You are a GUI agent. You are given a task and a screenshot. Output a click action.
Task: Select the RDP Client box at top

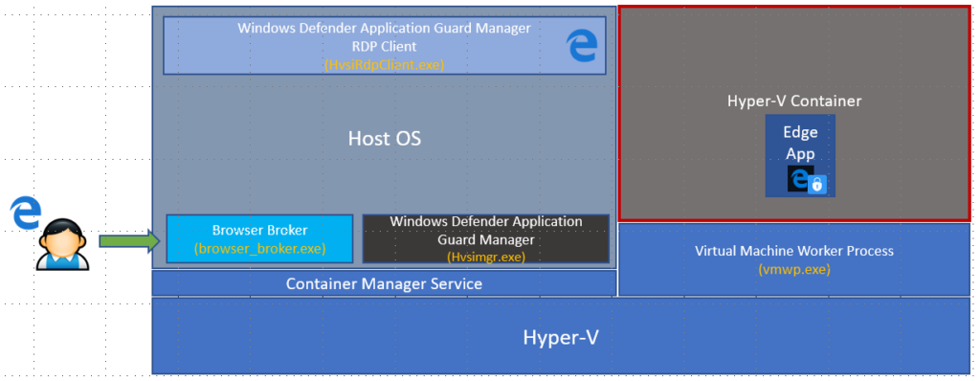[x=385, y=45]
